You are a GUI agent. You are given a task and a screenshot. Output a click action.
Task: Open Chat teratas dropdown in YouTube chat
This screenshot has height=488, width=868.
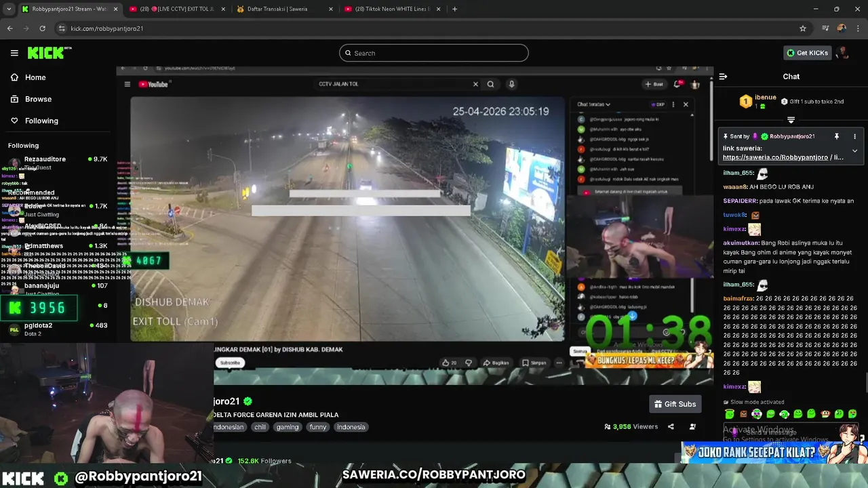tap(594, 104)
